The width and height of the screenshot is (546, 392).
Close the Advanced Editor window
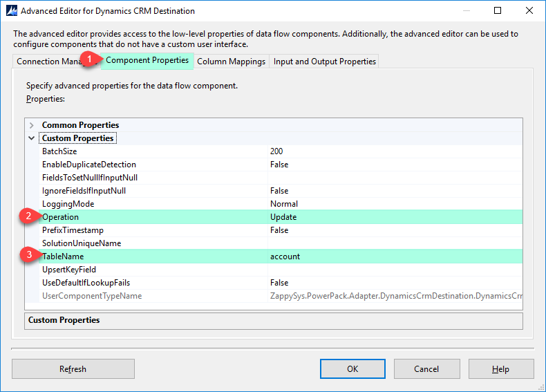(x=529, y=11)
